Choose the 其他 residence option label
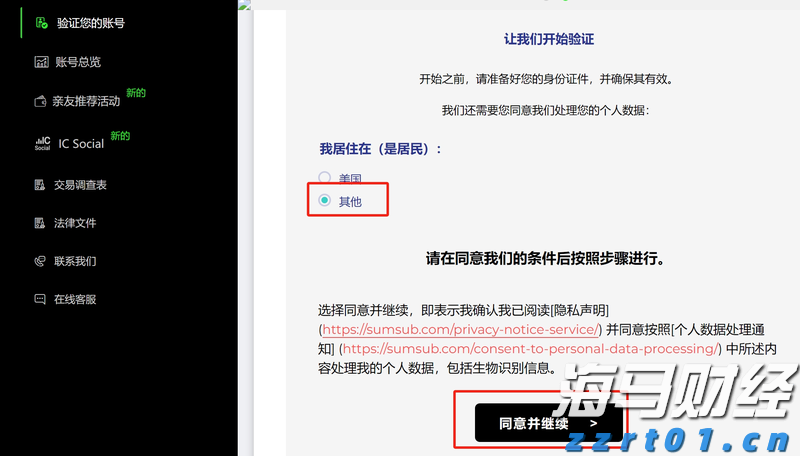Viewport: 800px width, 456px height. point(350,201)
